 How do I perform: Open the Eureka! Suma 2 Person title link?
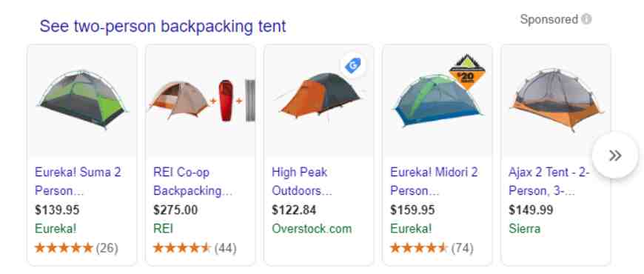click(78, 181)
